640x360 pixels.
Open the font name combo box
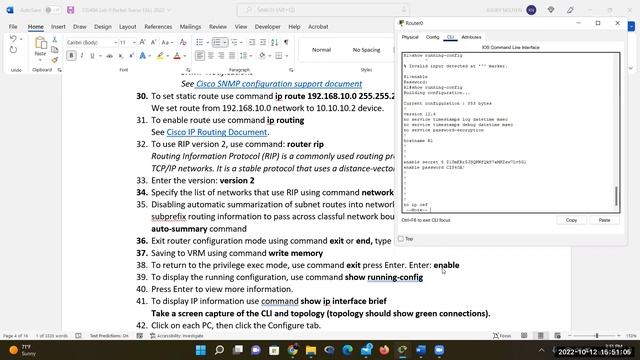91,42
